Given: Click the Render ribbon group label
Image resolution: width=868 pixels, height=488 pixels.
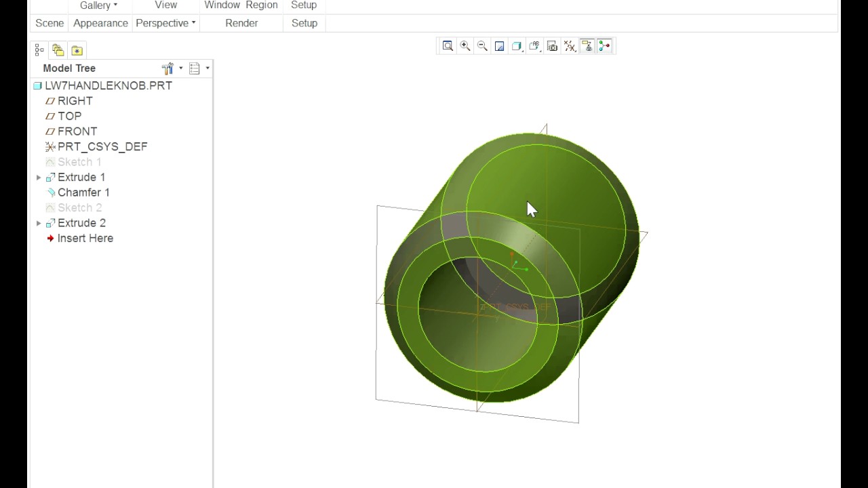Looking at the screenshot, I should pos(241,23).
